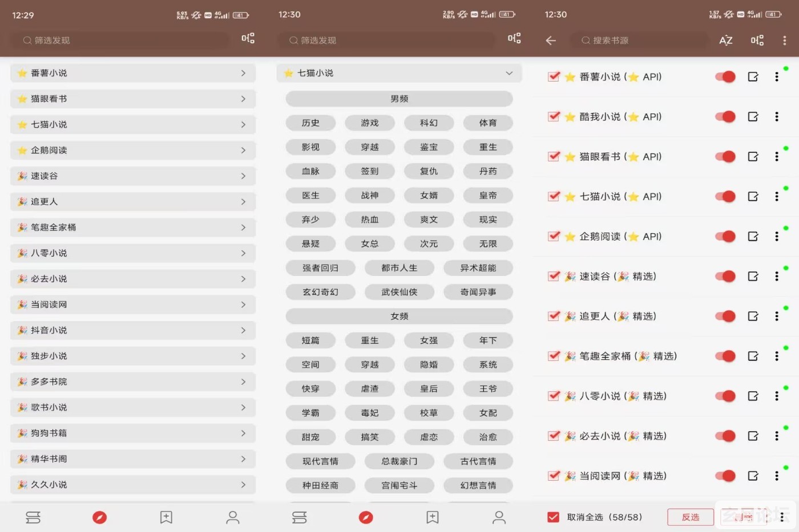This screenshot has height=532, width=799.
Task: Open the group icon on the left screen
Action: point(248,38)
